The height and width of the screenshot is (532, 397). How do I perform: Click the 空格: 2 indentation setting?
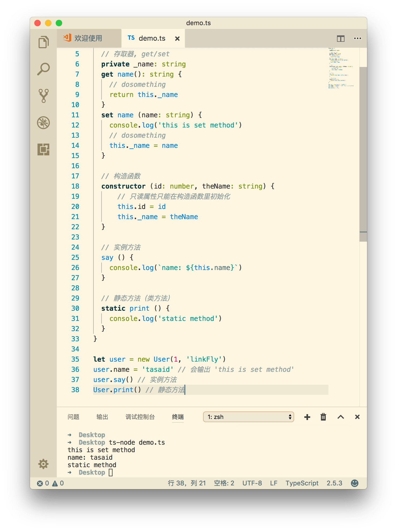(x=224, y=483)
